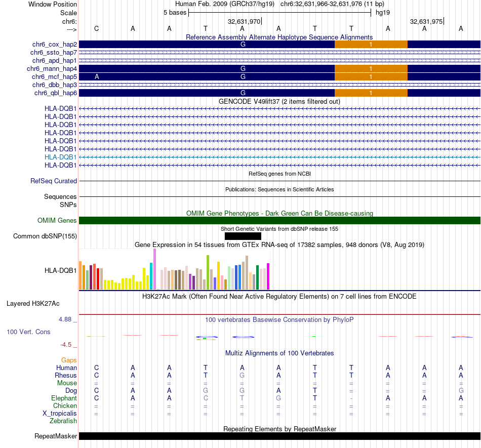Click the black RepeatMasker element bar
This screenshot has width=481, height=448.
click(x=279, y=436)
